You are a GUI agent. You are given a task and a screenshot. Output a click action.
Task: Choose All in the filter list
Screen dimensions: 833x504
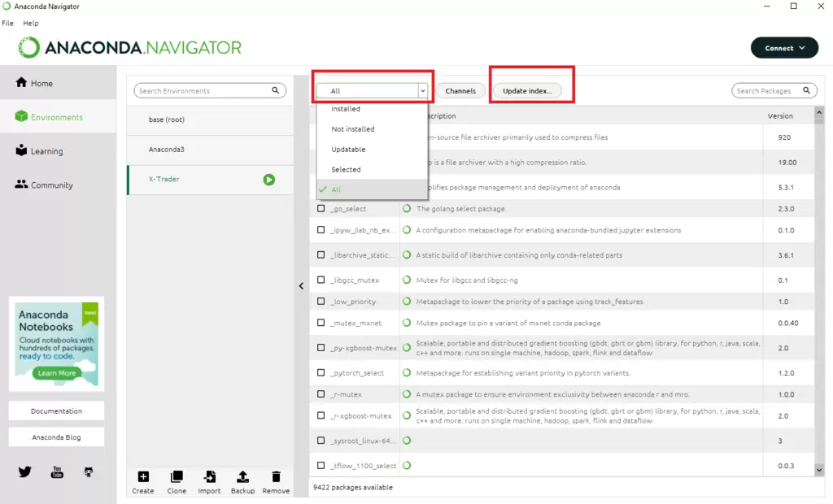372,189
